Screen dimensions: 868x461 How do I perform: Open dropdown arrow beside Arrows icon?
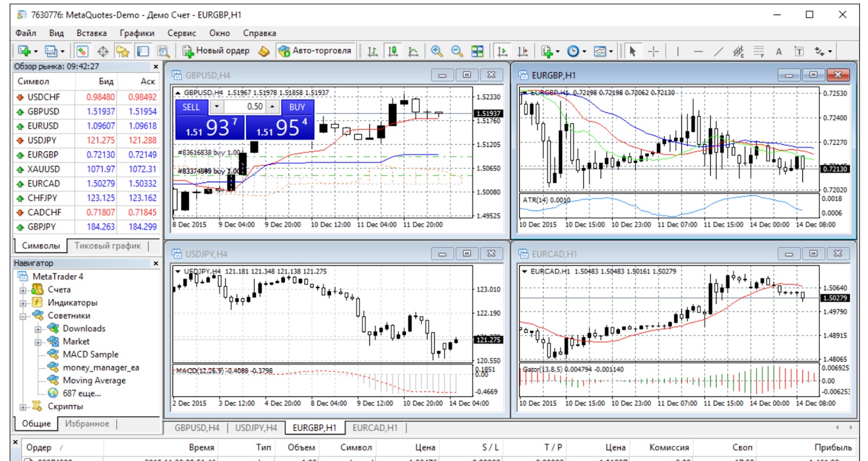tap(830, 52)
